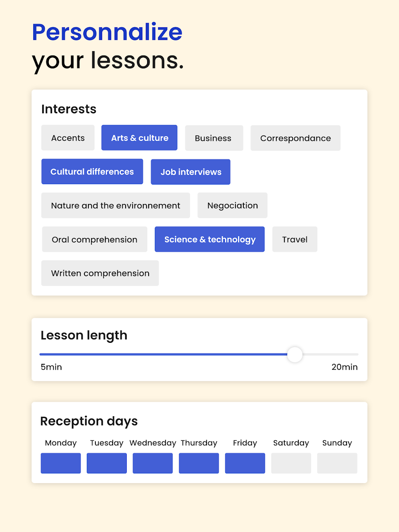The width and height of the screenshot is (399, 532).
Task: Enable Nature and the environnement interest
Action: [115, 205]
